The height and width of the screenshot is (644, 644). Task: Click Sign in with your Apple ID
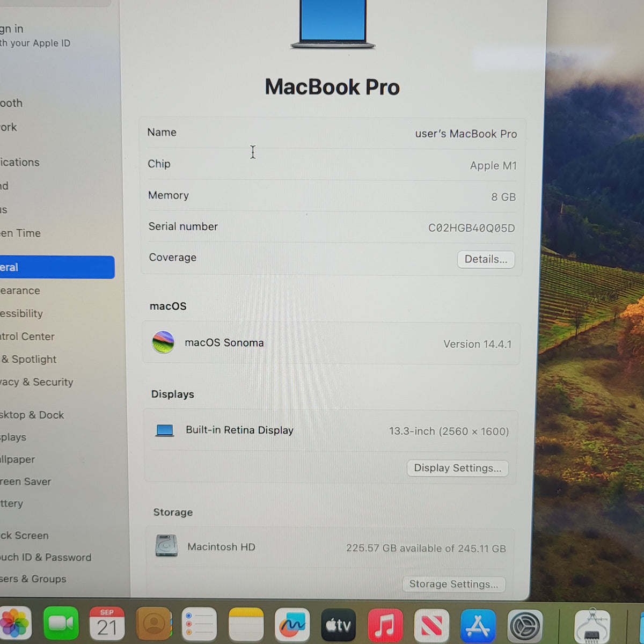pyautogui.click(x=35, y=35)
